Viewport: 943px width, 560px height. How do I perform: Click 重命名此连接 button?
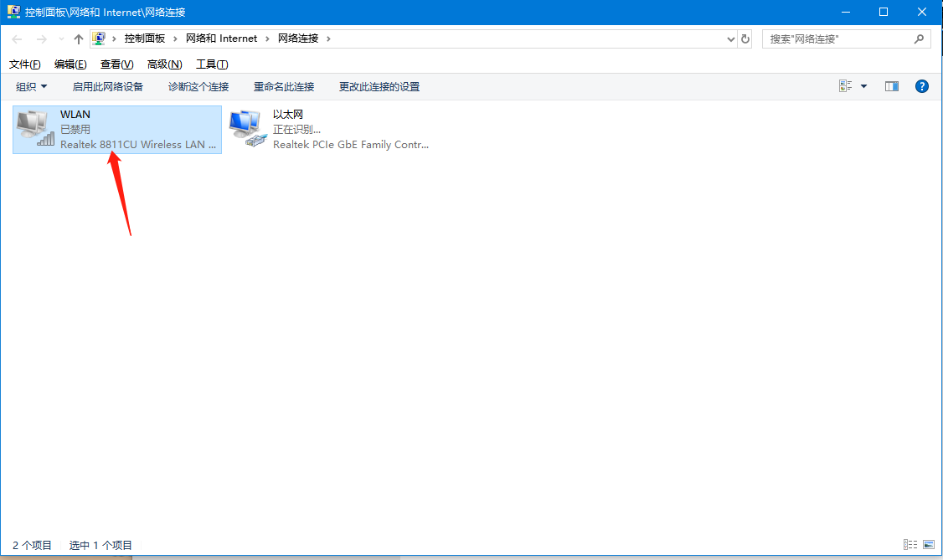(x=284, y=86)
